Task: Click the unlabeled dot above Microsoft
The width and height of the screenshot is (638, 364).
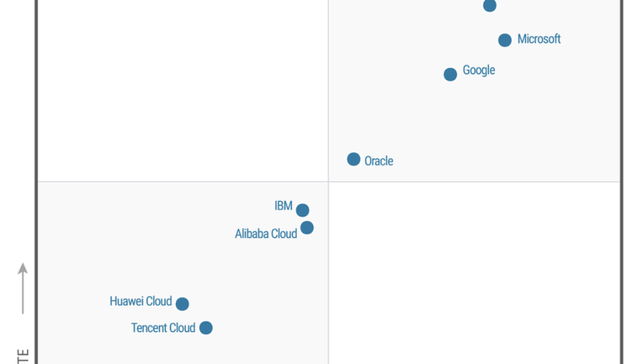Action: pos(490,6)
